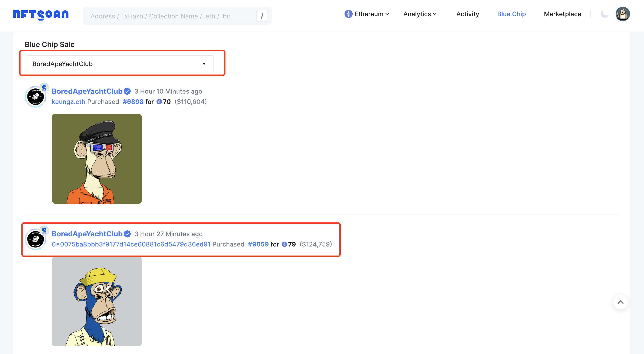Expand the Analytics dropdown
Viewport: 644px width, 354px height.
[420, 14]
